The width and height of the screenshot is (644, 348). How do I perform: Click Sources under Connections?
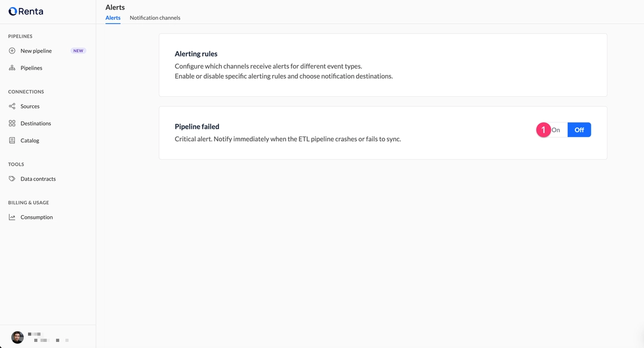tap(29, 106)
